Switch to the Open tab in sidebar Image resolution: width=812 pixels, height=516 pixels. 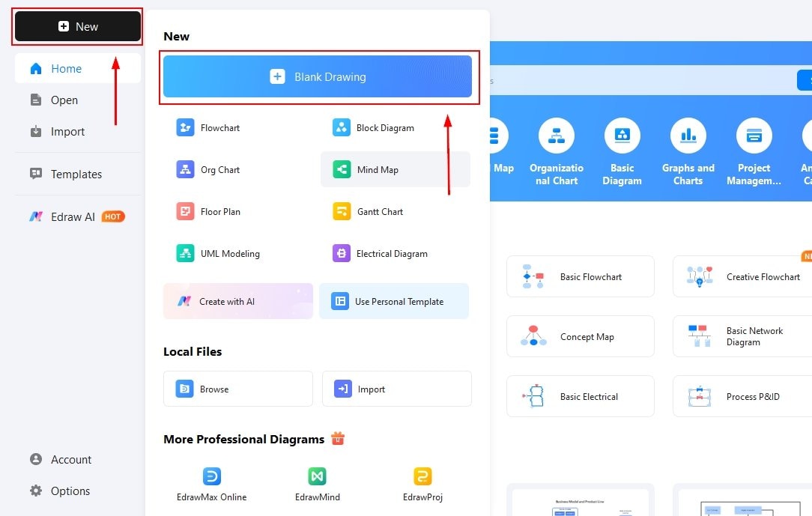64,100
